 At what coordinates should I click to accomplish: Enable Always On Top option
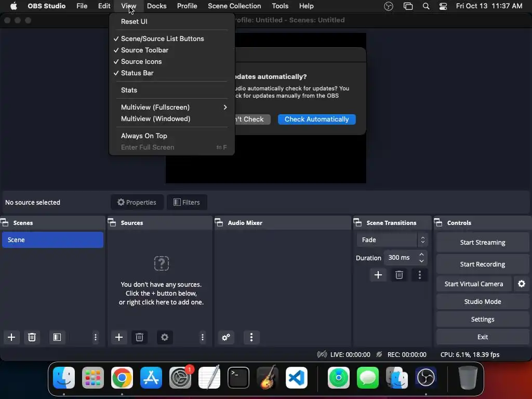tap(171, 136)
